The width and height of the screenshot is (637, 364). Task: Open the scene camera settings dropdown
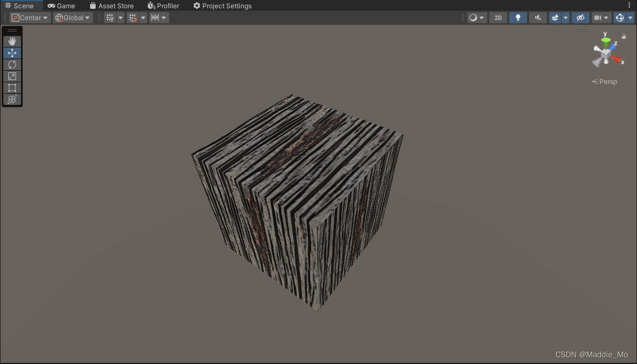coord(601,18)
